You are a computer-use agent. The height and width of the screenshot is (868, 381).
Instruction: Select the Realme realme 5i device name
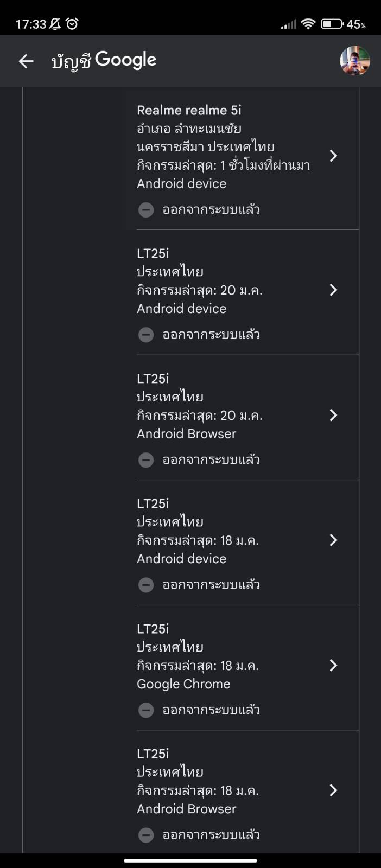tap(189, 110)
